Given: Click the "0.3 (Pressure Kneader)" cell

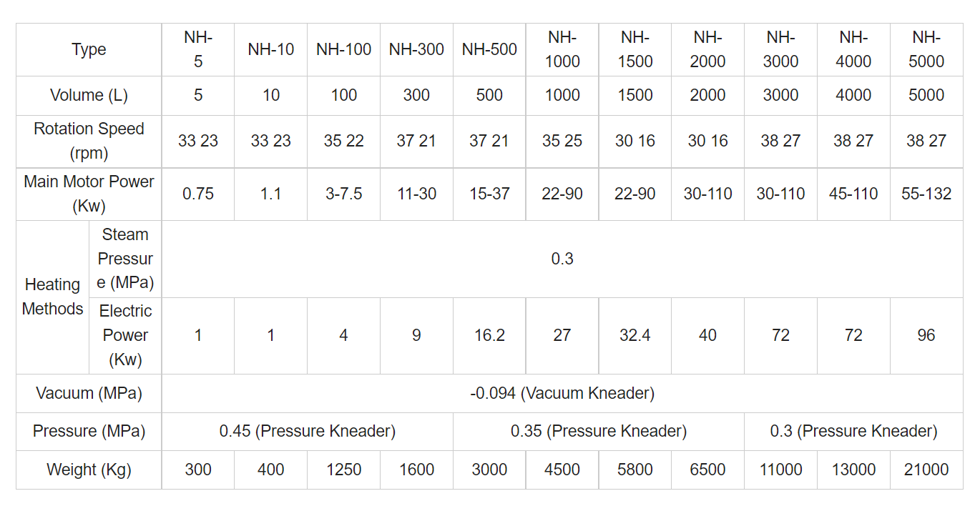Looking at the screenshot, I should tap(853, 432).
